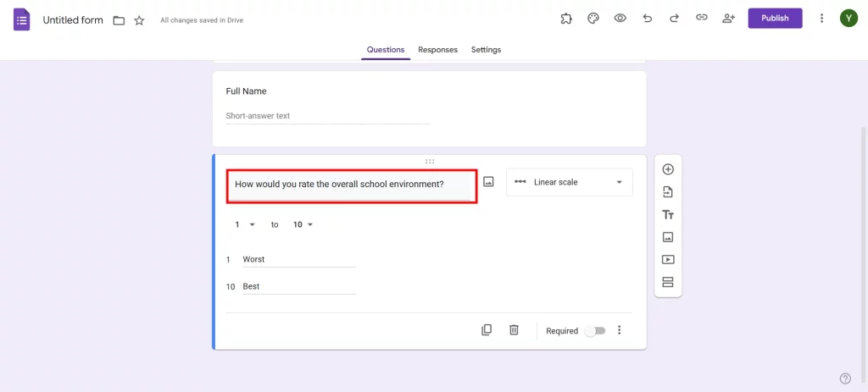Viewport: 868px width, 392px height.
Task: Open the Google Forms home icon
Action: [21, 19]
